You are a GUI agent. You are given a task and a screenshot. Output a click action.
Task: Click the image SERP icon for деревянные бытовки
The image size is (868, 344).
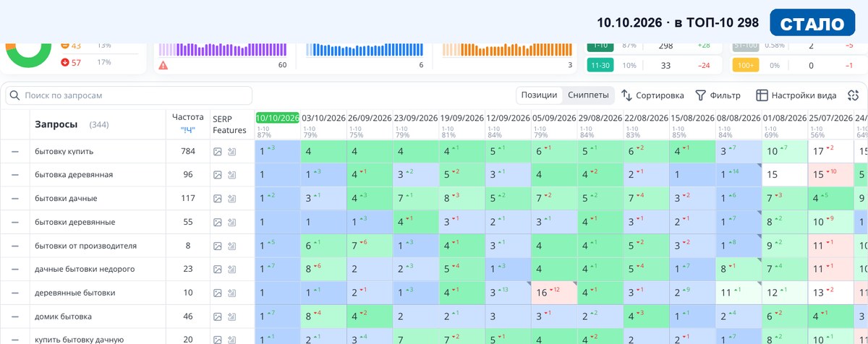[x=218, y=293]
